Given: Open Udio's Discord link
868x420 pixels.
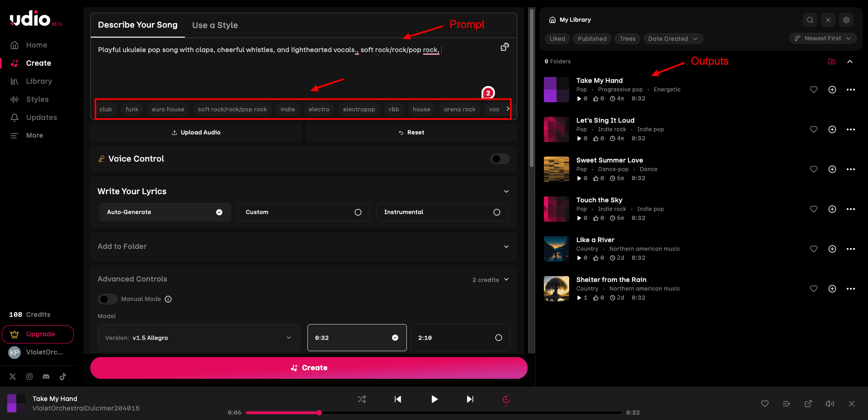Looking at the screenshot, I should 46,377.
